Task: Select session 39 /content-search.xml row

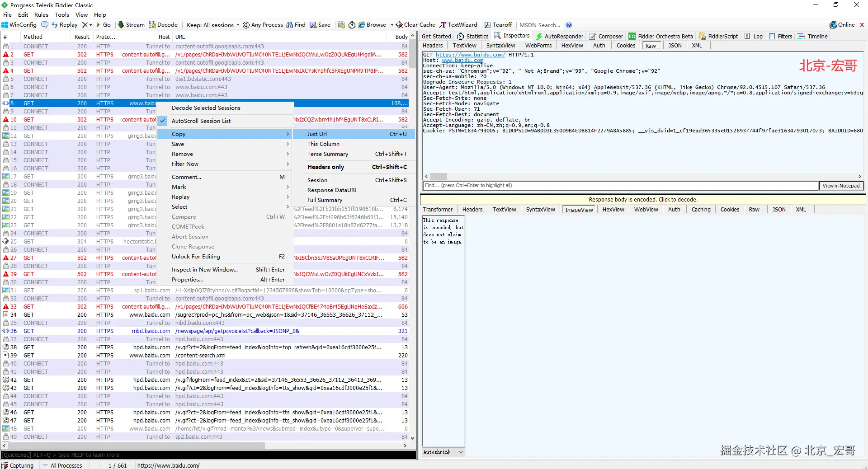Action: [x=205, y=356]
